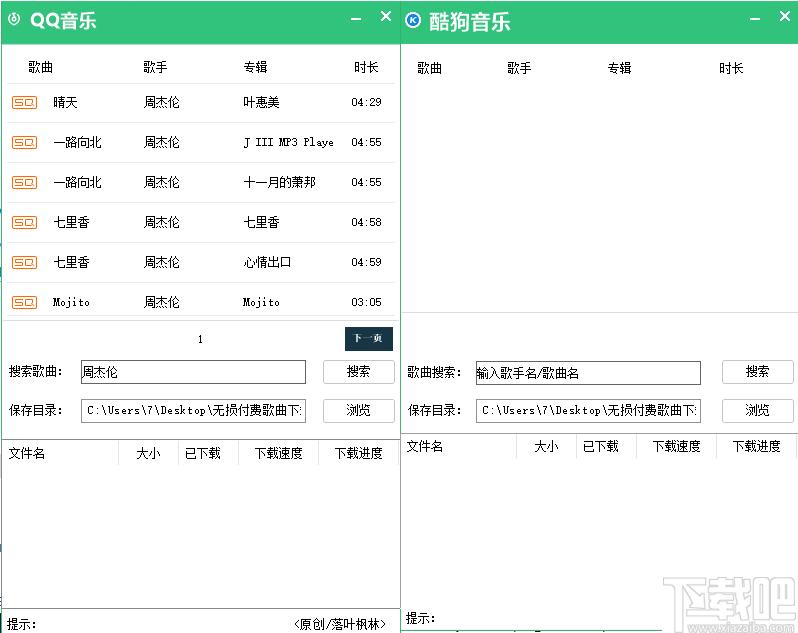Viewport: 798px width, 633px height.
Task: Click 下载进度 header in QQ音乐
Action: pyautogui.click(x=359, y=453)
